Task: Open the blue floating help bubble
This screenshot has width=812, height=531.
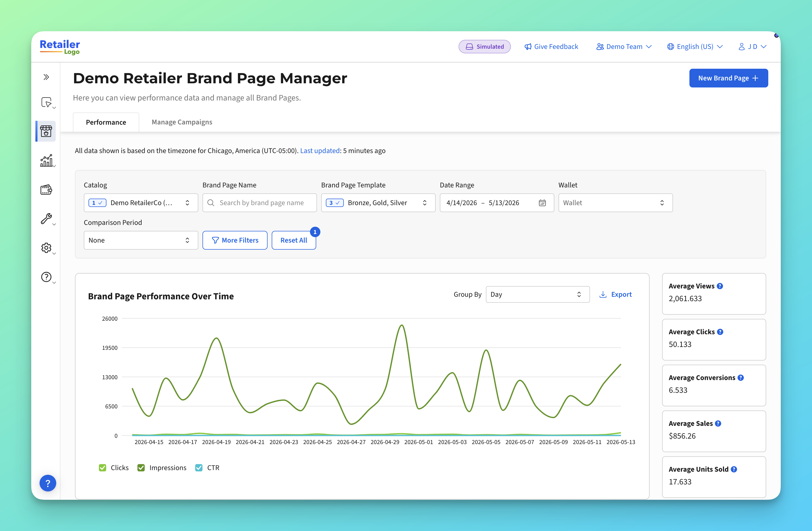Action: click(48, 483)
